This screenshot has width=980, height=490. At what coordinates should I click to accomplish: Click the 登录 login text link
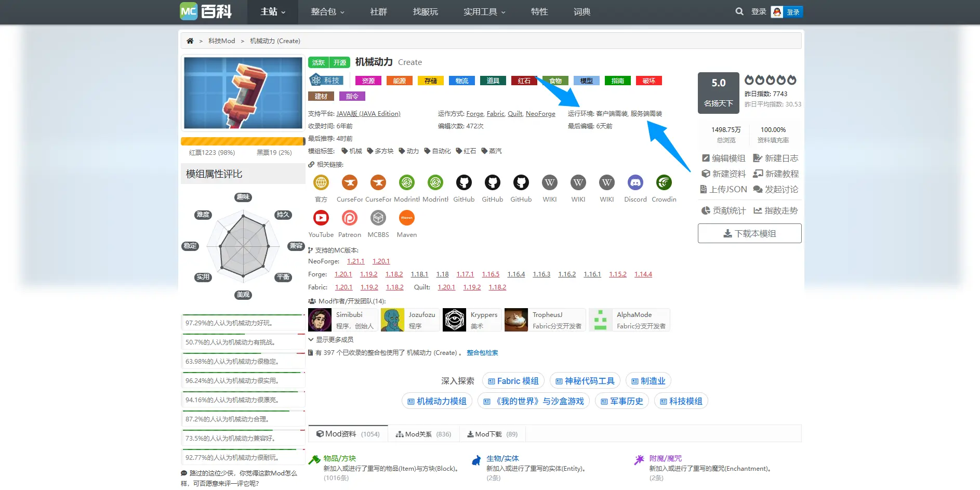point(759,11)
